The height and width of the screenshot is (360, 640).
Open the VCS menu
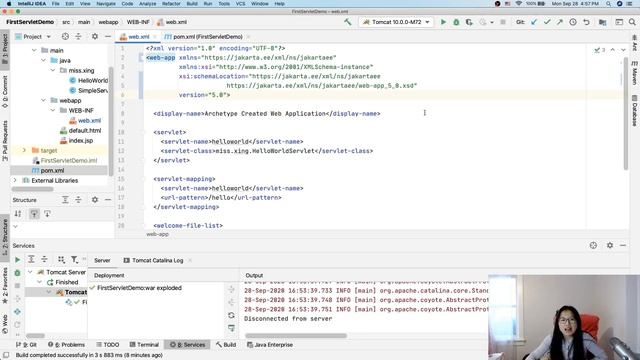click(x=240, y=4)
